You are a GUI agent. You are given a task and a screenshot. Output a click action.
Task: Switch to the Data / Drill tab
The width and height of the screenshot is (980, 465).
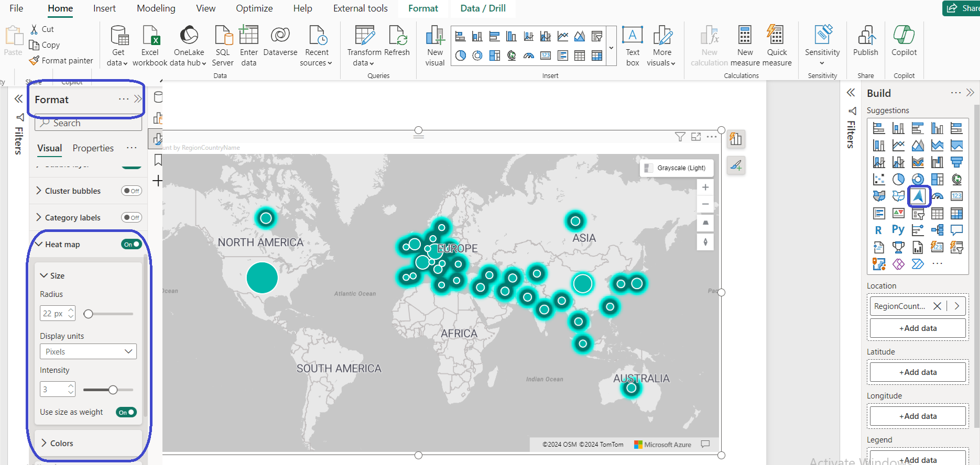[x=483, y=8]
